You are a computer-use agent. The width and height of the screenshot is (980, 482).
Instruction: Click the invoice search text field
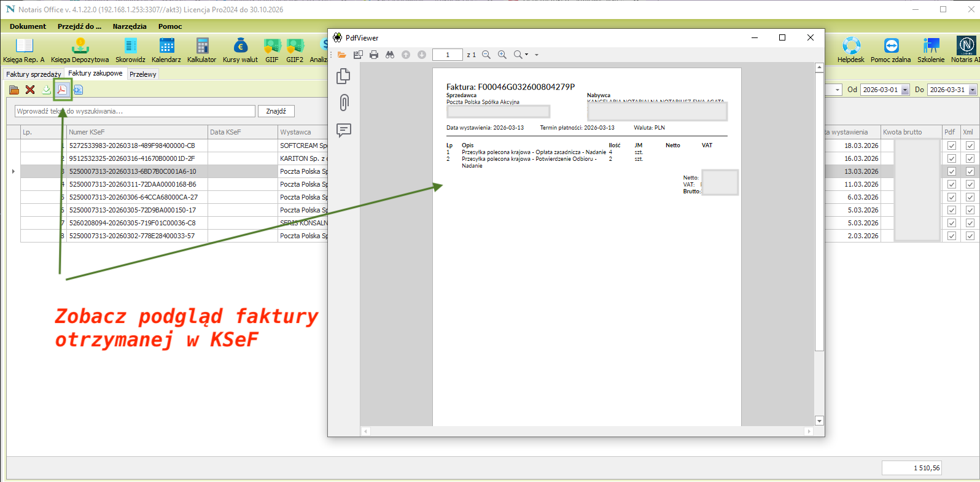[134, 111]
